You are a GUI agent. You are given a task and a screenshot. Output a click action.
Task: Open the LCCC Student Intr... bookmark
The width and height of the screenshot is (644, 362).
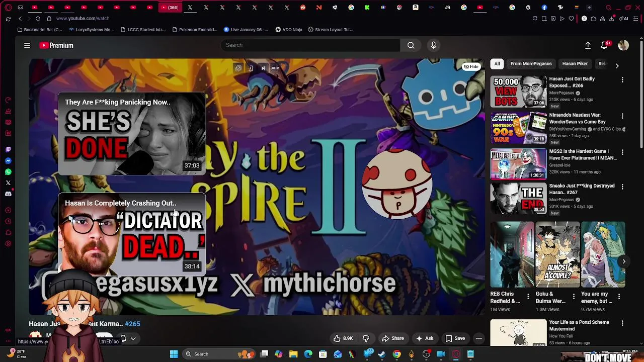(x=143, y=30)
